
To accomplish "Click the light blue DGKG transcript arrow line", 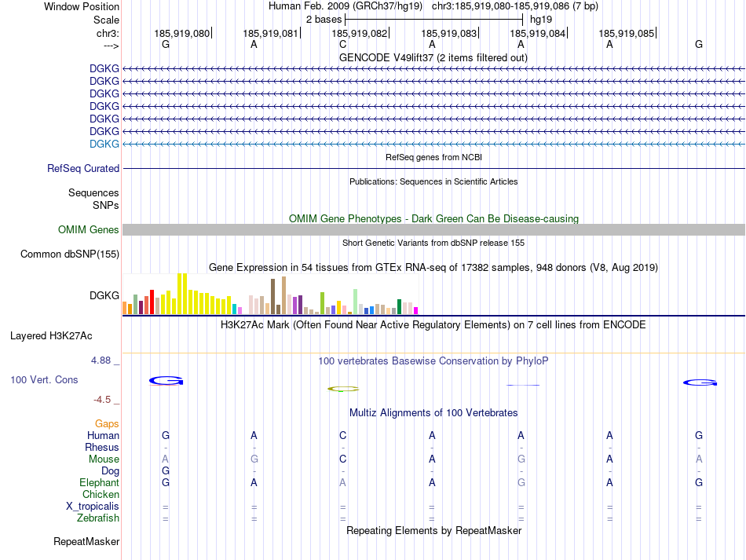I will pyautogui.click(x=433, y=144).
